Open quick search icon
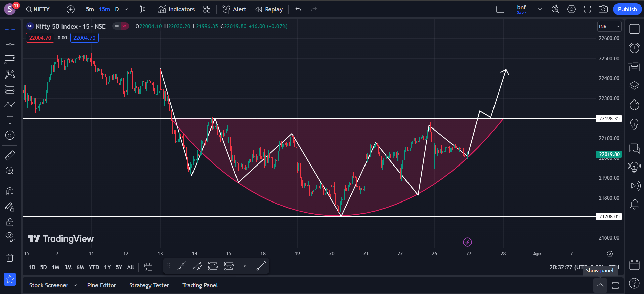This screenshot has height=294, width=644. [555, 9]
